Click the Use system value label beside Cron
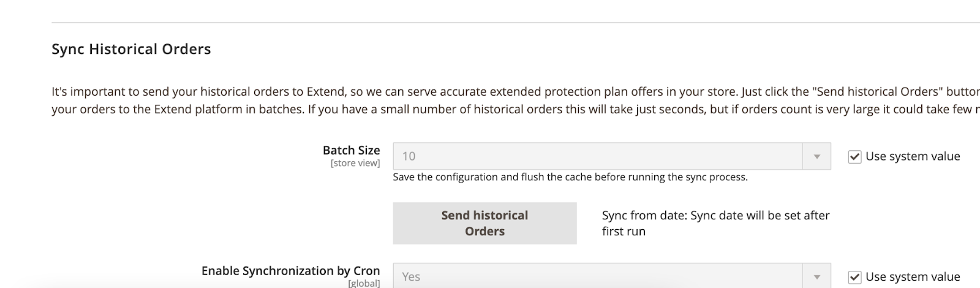The image size is (980, 288). [913, 277]
